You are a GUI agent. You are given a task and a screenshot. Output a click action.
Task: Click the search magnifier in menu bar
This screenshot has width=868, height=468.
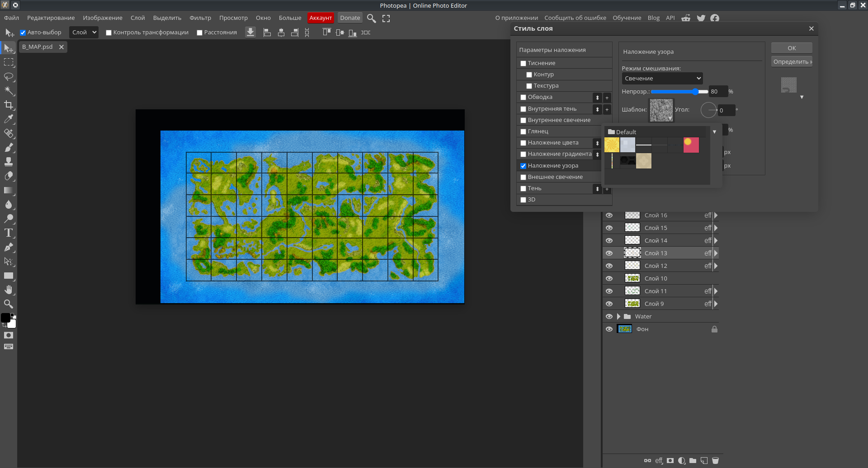click(371, 18)
